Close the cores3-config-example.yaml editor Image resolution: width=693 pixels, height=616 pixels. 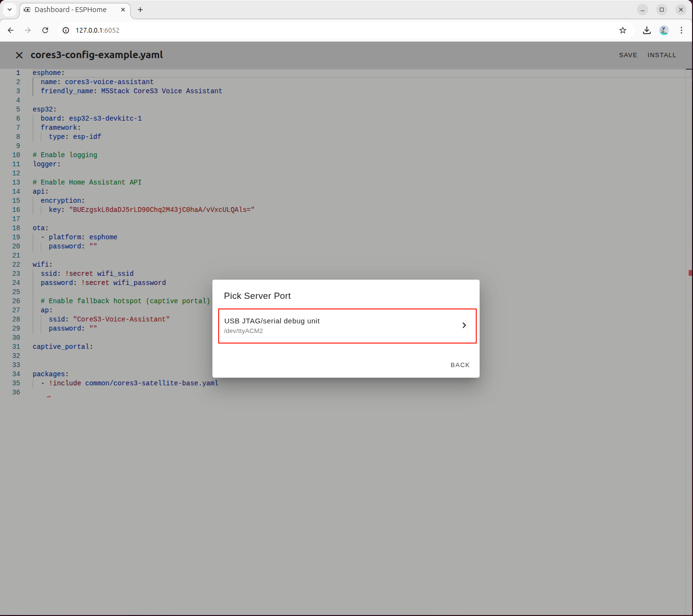point(19,55)
